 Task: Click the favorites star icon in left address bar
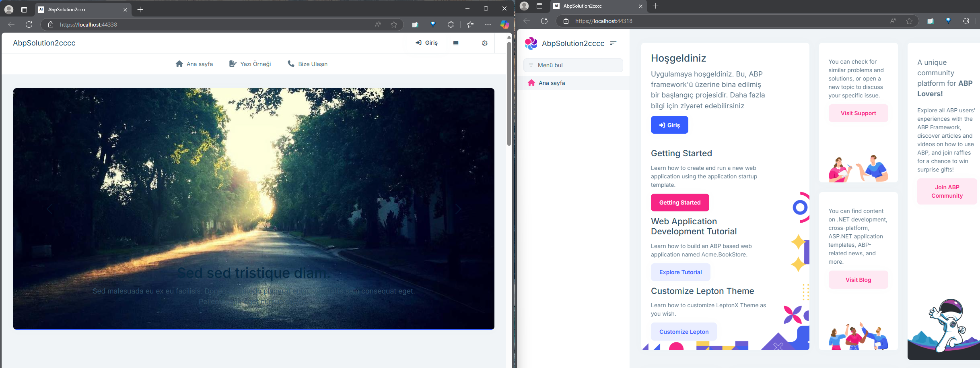coord(394,25)
